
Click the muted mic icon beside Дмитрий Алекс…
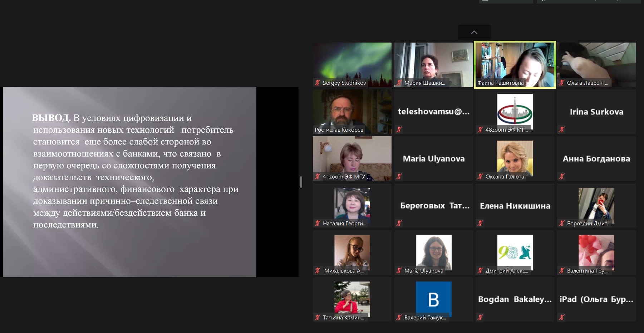(x=480, y=270)
